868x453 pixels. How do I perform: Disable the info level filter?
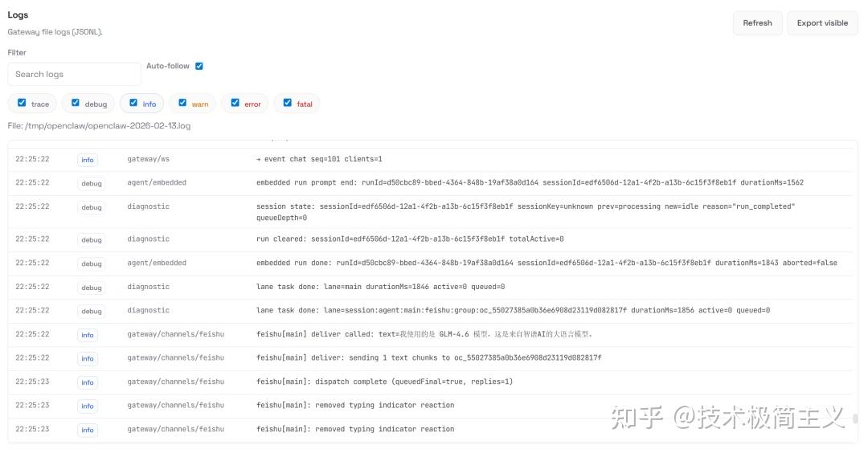click(x=133, y=103)
